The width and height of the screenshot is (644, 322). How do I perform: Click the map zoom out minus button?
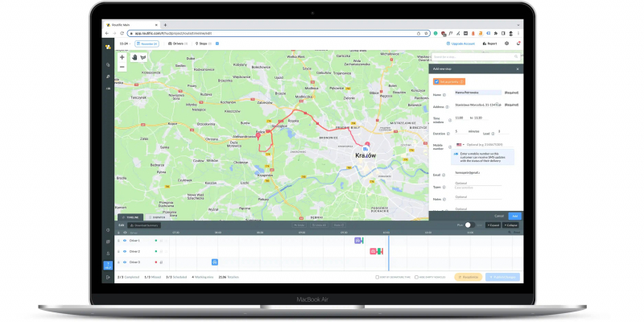(x=122, y=67)
